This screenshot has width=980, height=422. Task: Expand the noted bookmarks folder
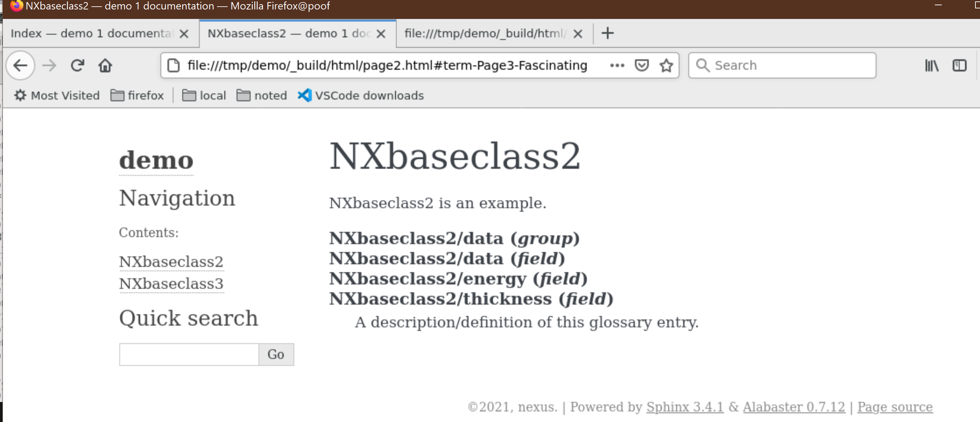pos(262,95)
